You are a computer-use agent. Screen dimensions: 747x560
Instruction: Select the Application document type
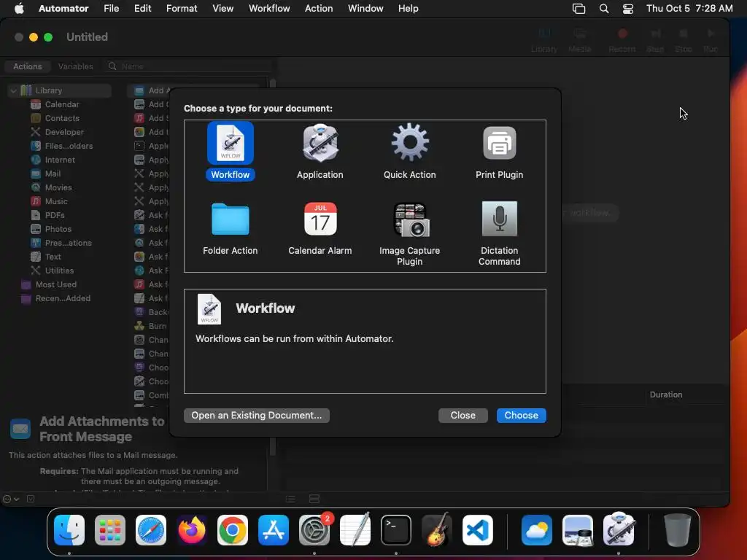coord(320,152)
